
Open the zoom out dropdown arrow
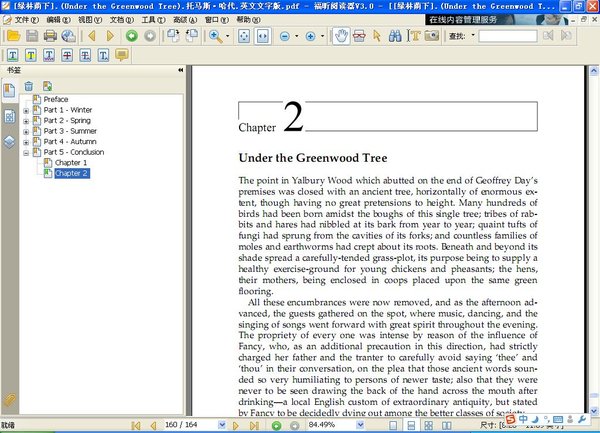point(297,36)
